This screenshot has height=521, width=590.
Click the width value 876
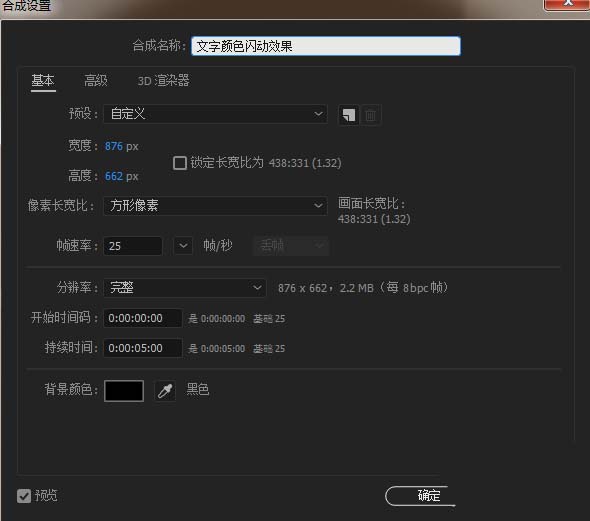click(114, 146)
